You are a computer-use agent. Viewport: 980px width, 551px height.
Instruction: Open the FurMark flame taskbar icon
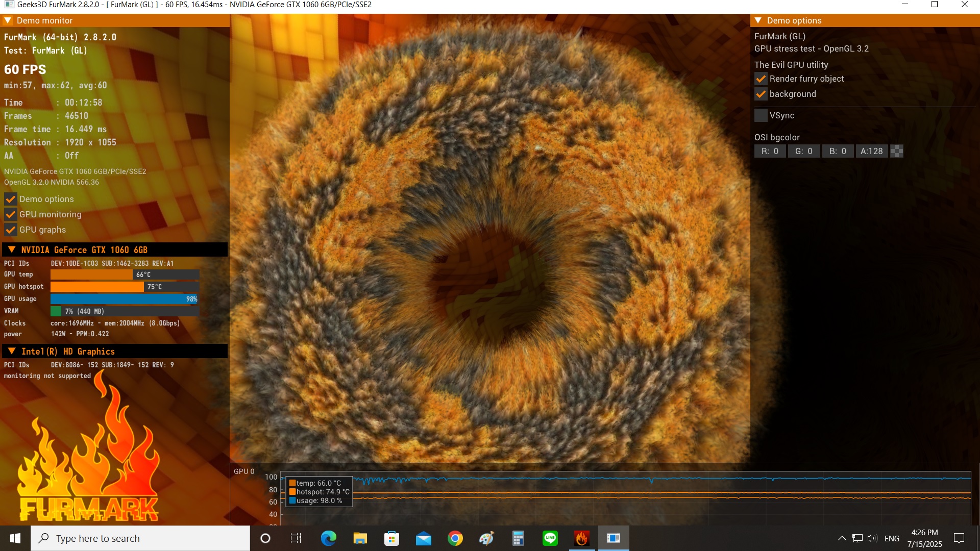click(x=581, y=538)
